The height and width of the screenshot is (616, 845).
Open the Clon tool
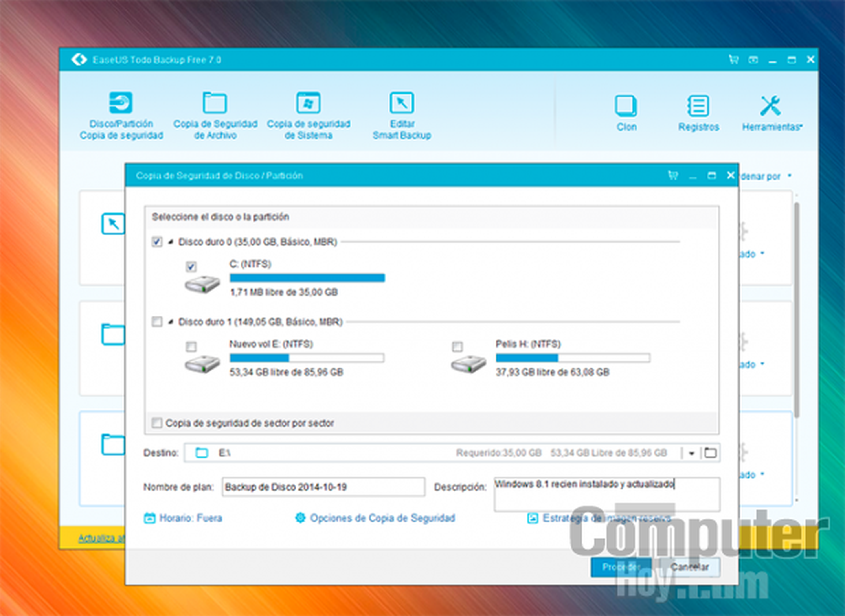point(626,113)
